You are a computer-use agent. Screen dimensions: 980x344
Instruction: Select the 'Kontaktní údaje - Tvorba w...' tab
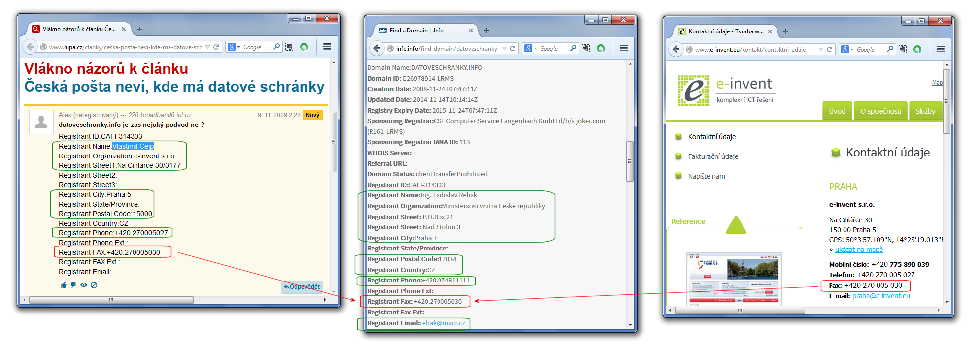tap(724, 31)
